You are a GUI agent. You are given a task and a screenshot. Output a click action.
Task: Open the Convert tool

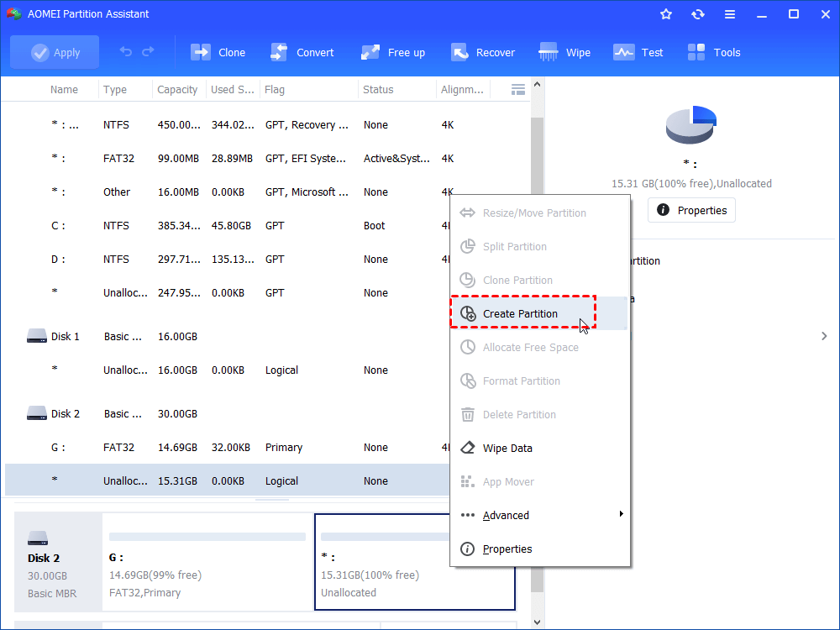click(x=302, y=52)
